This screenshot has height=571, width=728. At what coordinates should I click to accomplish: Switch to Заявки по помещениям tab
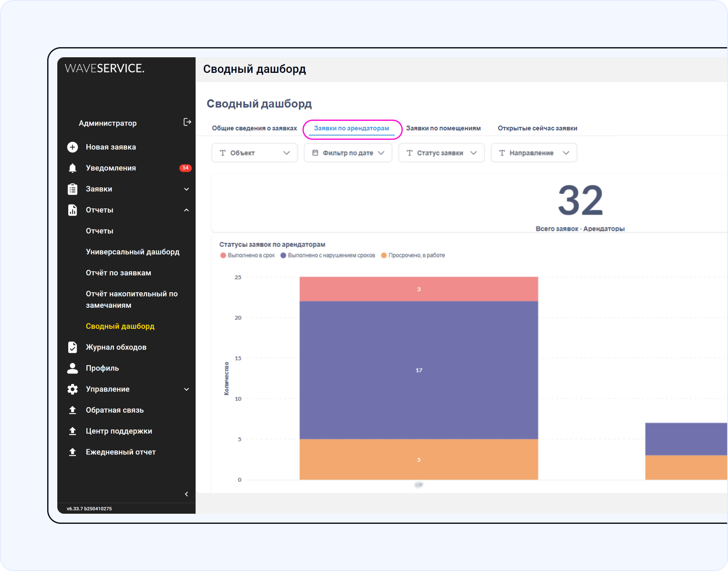pos(443,128)
